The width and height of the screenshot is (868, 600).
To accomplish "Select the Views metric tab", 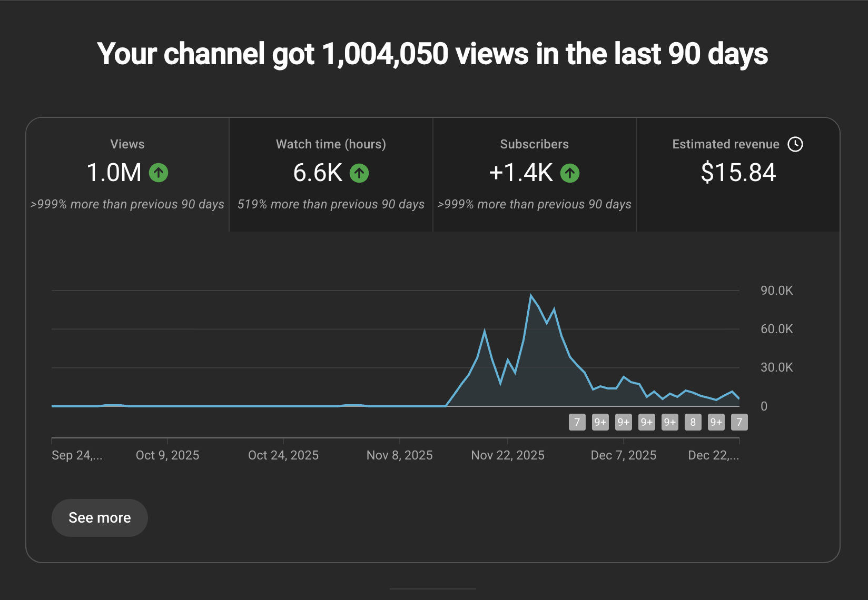I will coord(127,174).
